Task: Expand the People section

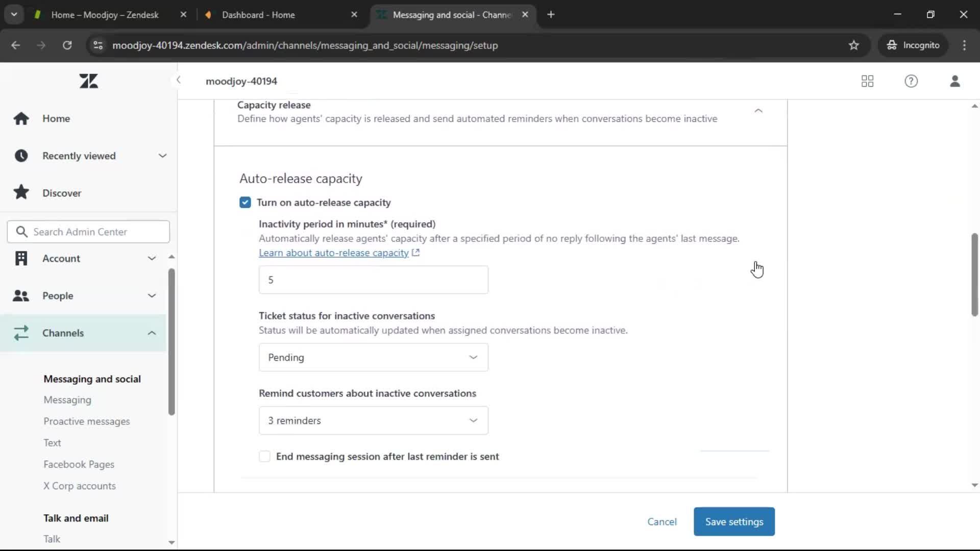Action: (152, 295)
